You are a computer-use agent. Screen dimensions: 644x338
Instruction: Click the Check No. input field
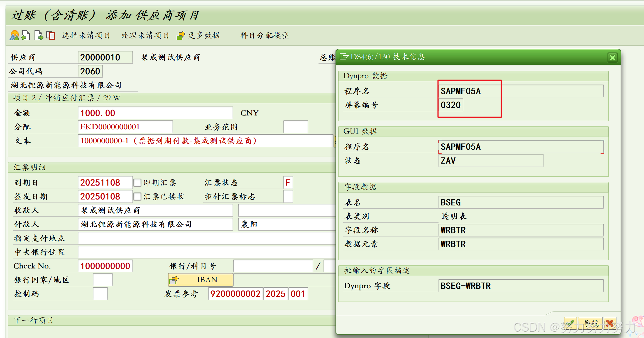105,266
